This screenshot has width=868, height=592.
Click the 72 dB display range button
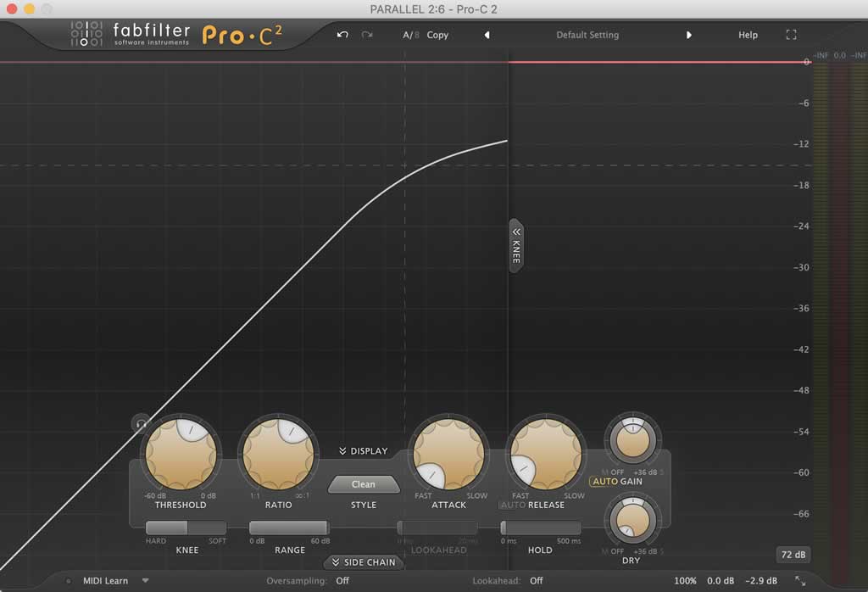(x=793, y=555)
